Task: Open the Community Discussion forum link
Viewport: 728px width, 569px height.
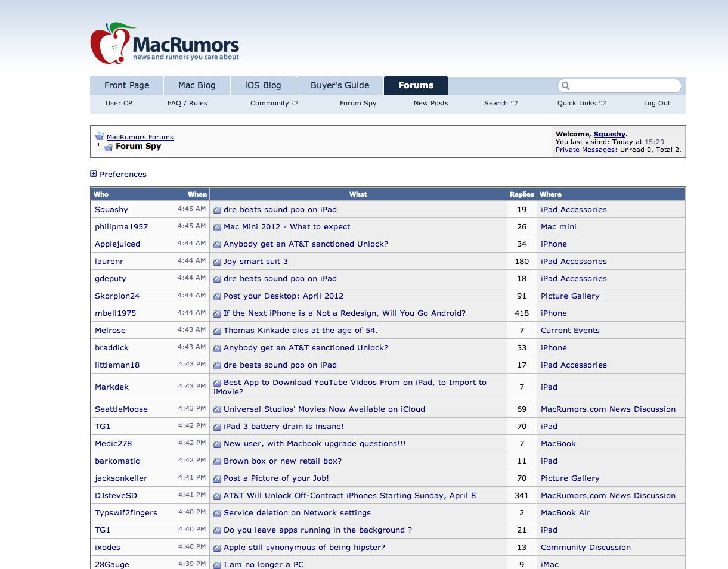Action: click(x=586, y=548)
